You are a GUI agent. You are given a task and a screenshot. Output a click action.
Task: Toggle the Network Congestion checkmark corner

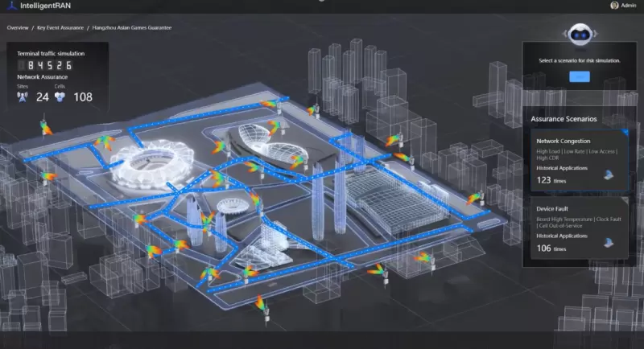[x=625, y=133]
